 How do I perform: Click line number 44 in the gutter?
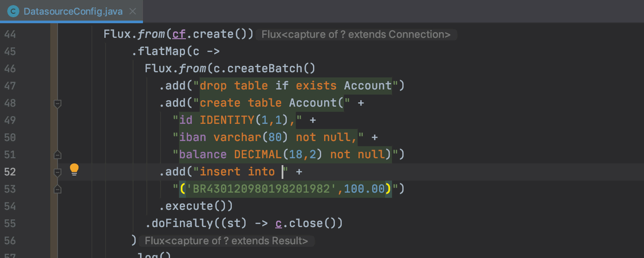tap(10, 34)
